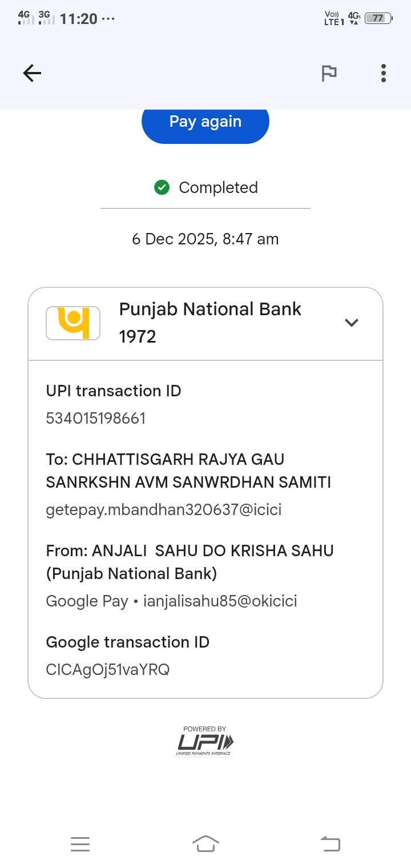The image size is (411, 868).
Task: Tap the Google transaction ID CICAgOj51vaYRQ
Action: [108, 669]
